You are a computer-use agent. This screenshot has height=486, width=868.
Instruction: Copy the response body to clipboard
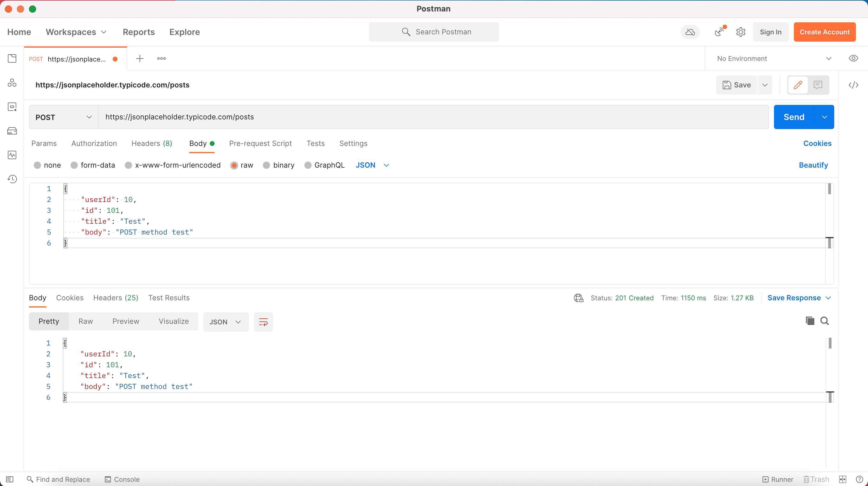pyautogui.click(x=810, y=321)
